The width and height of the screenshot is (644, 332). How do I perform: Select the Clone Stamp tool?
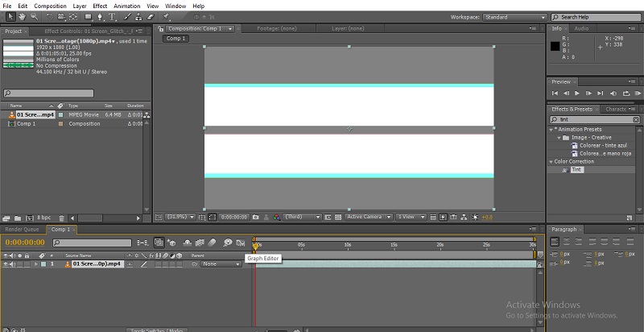(138, 17)
